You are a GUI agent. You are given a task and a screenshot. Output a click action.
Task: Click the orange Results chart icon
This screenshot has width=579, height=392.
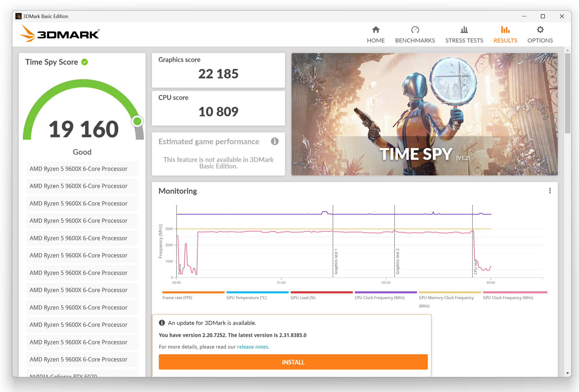click(505, 30)
